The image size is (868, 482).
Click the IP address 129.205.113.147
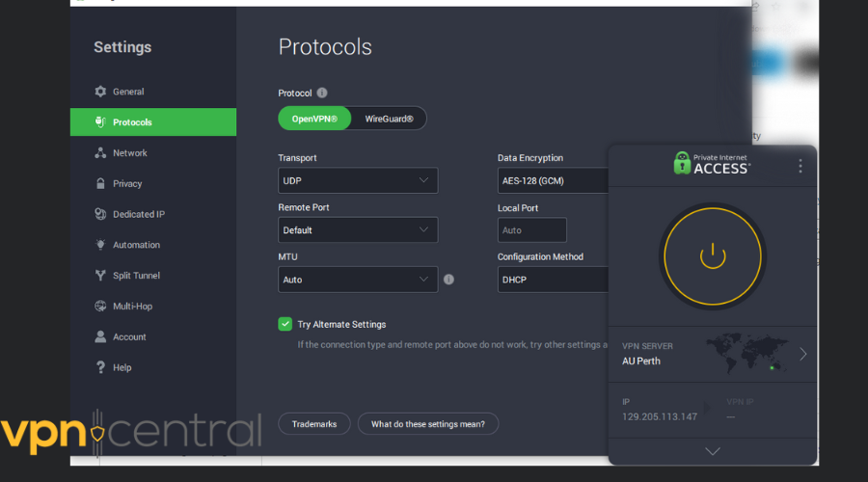point(660,416)
